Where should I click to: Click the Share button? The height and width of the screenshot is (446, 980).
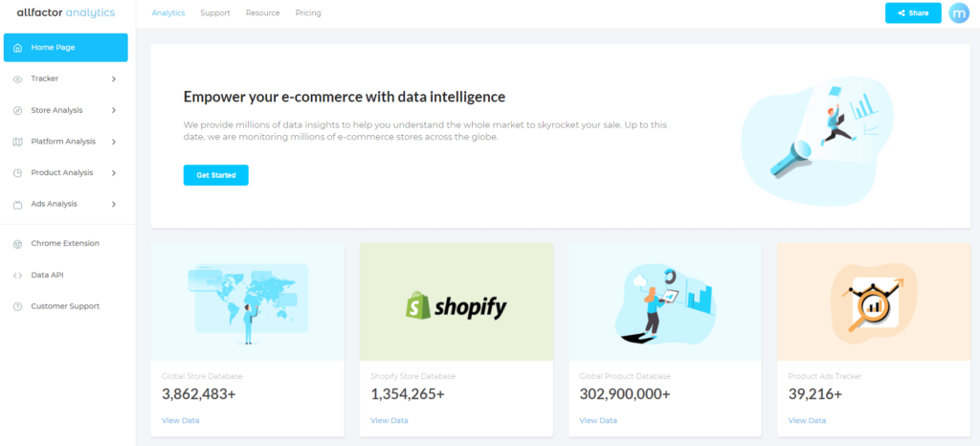click(913, 13)
